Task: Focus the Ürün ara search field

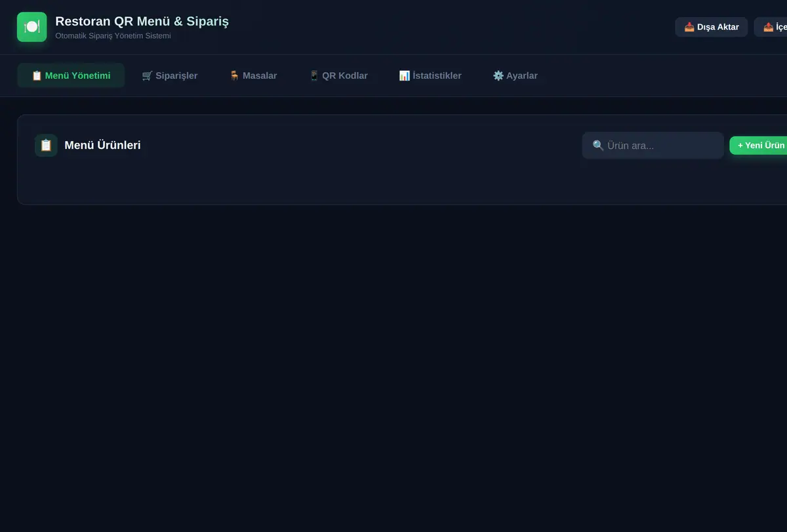Action: click(653, 146)
